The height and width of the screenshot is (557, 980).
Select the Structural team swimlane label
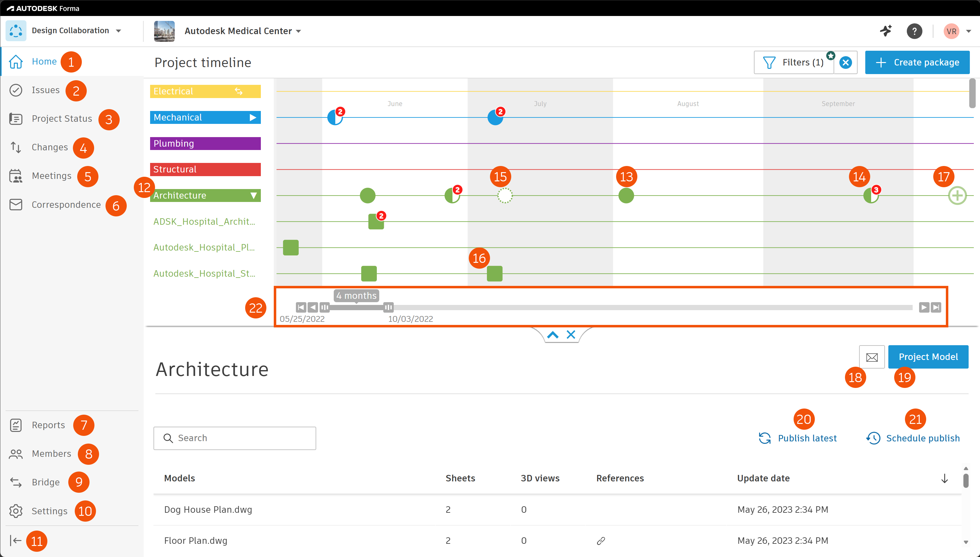(x=205, y=169)
